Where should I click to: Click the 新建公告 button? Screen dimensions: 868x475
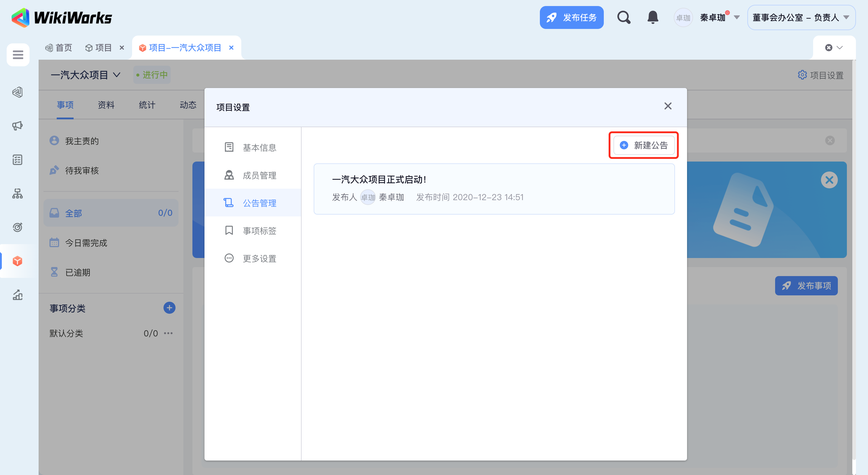point(644,146)
